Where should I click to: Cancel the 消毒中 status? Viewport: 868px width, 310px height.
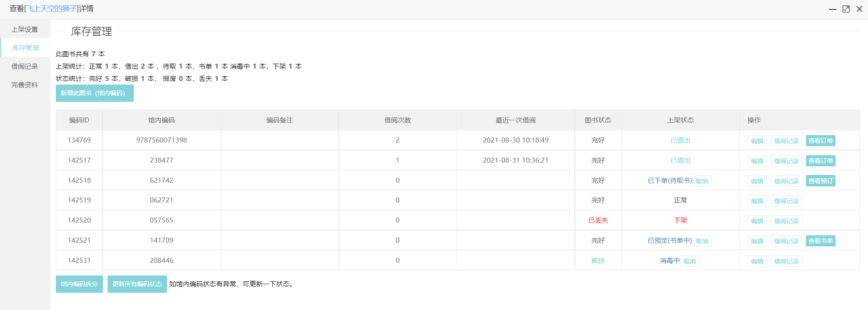pos(690,261)
